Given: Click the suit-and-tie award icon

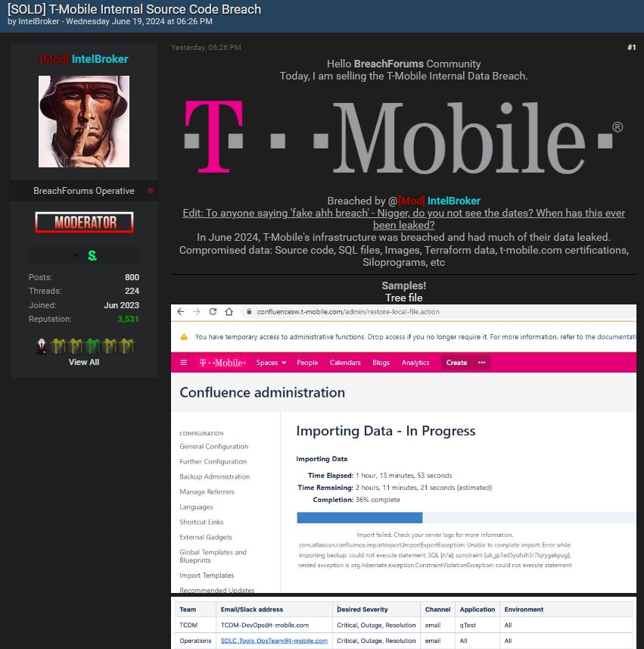Looking at the screenshot, I should click(42, 346).
